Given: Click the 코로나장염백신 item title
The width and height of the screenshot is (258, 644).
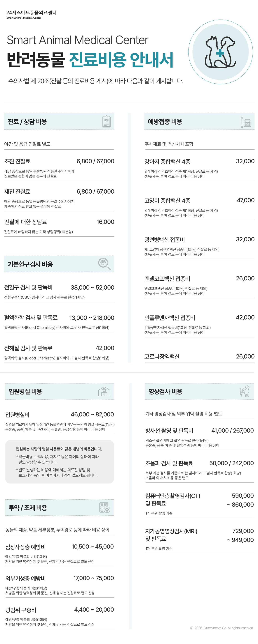Looking at the screenshot, I should tap(162, 357).
